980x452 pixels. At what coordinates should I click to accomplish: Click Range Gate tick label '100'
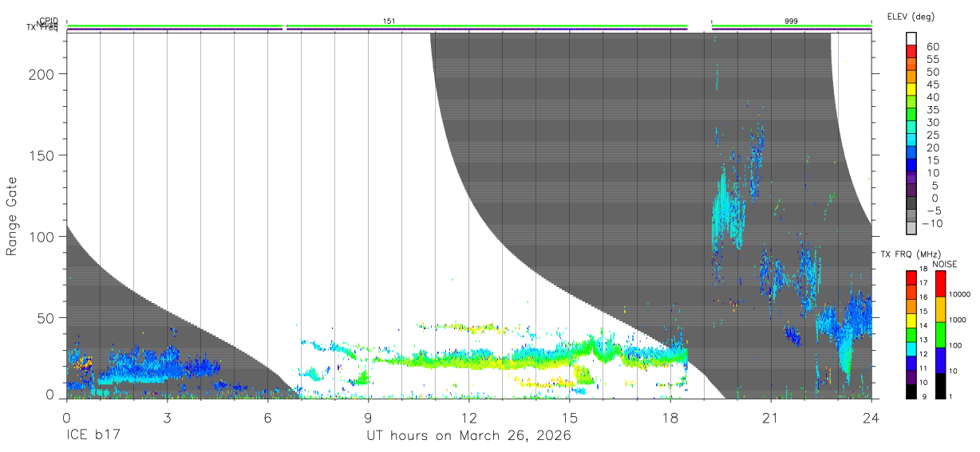click(x=41, y=237)
